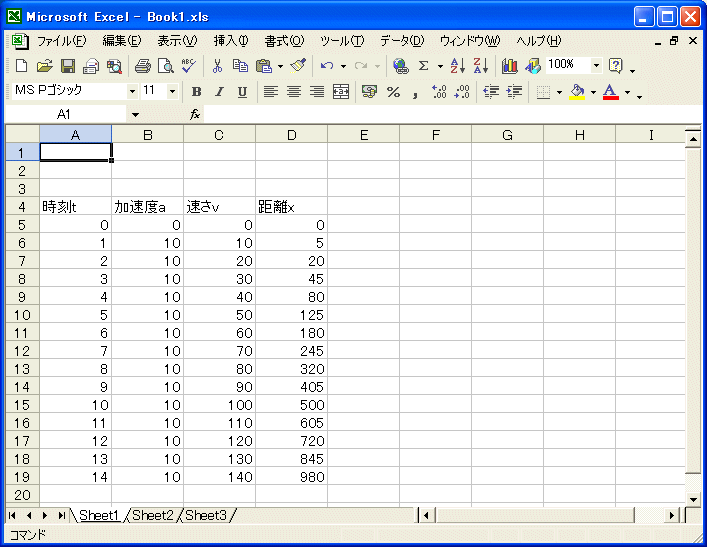The height and width of the screenshot is (547, 707).
Task: Apply currency style icon
Action: pos(369,92)
